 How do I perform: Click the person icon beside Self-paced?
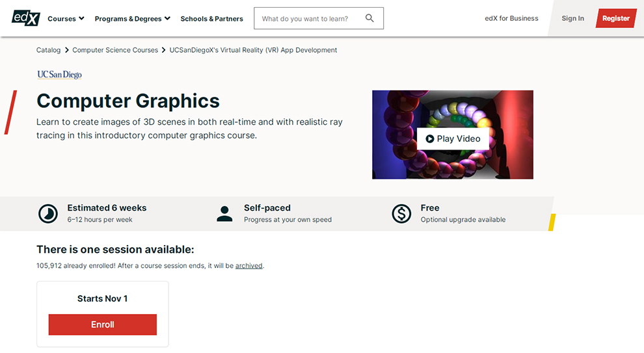pyautogui.click(x=224, y=214)
